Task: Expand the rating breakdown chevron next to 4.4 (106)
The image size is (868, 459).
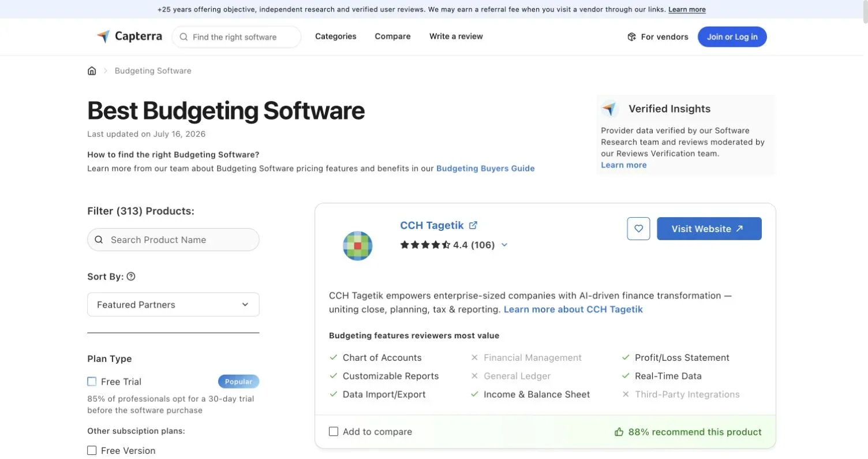Action: pos(504,245)
